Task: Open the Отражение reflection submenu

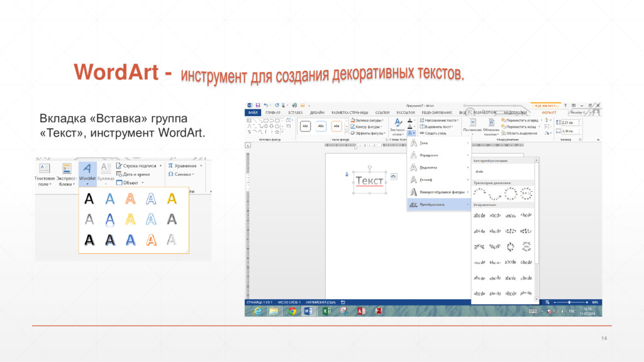Action: point(439,155)
